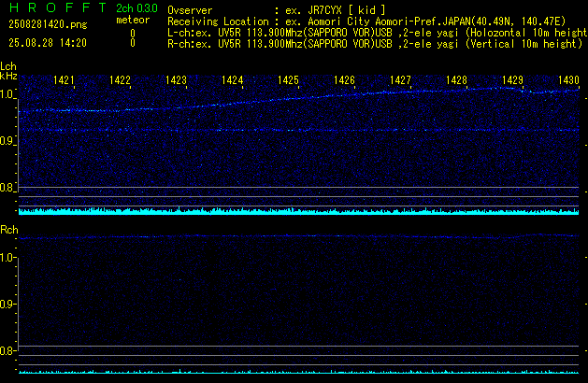Image resolution: width=588 pixels, height=383 pixels.
Task: Click time marker 1428
Action: [x=456, y=80]
